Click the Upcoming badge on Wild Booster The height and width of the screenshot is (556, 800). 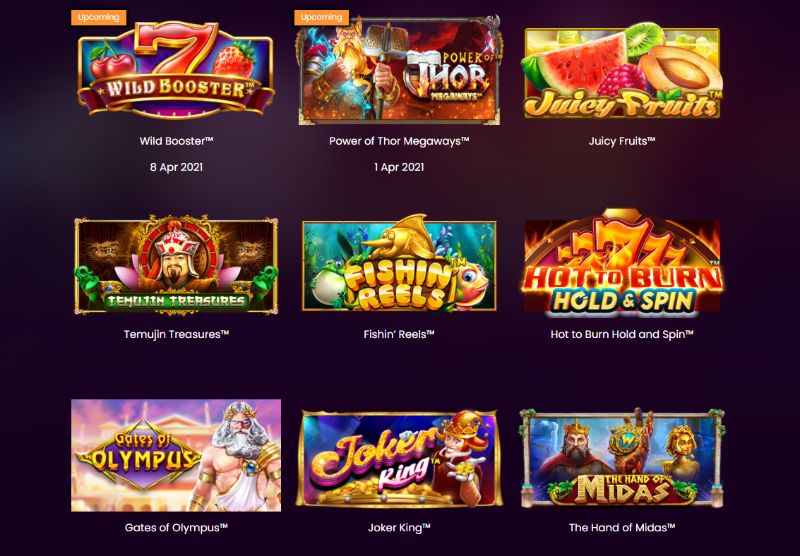(x=98, y=17)
